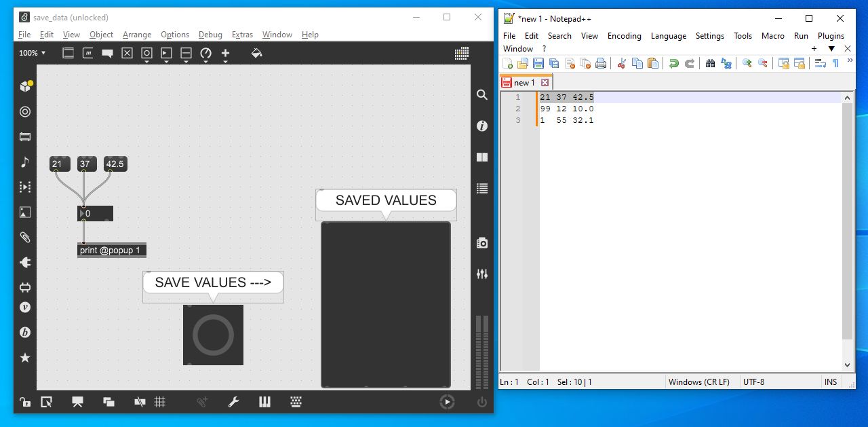868x427 pixels.
Task: Click the keyboard Key Commands icon in Max
Action: click(x=296, y=402)
